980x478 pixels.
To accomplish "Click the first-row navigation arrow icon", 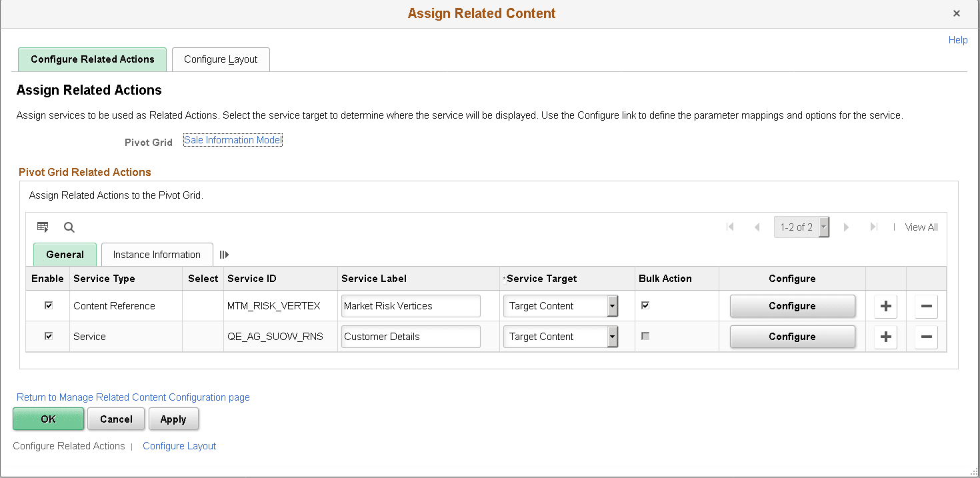I will pyautogui.click(x=730, y=227).
